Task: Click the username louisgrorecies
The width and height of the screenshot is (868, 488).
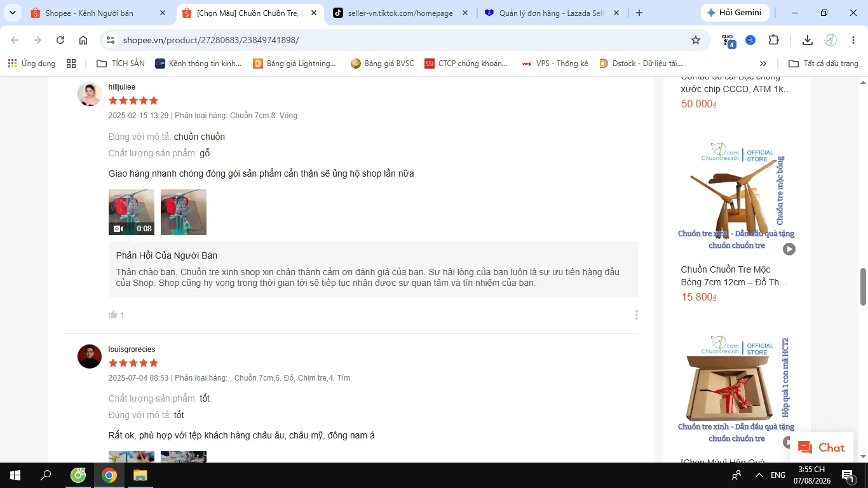Action: pyautogui.click(x=132, y=349)
